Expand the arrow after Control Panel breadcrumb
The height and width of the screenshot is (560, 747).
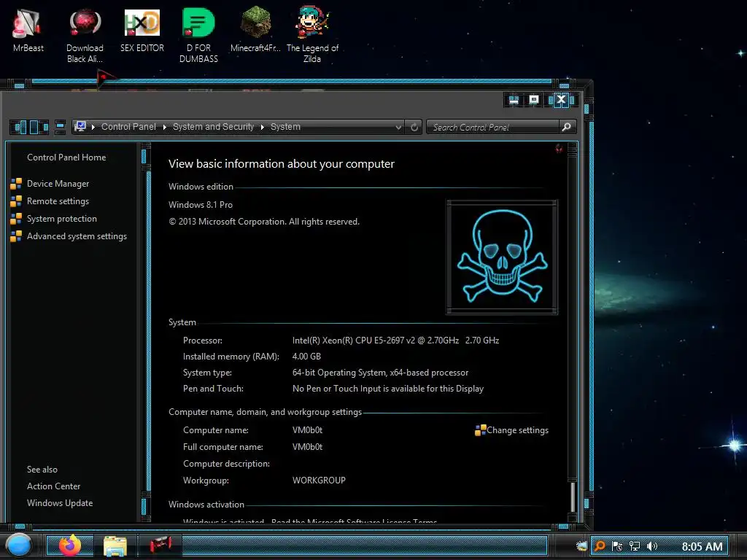(x=164, y=127)
